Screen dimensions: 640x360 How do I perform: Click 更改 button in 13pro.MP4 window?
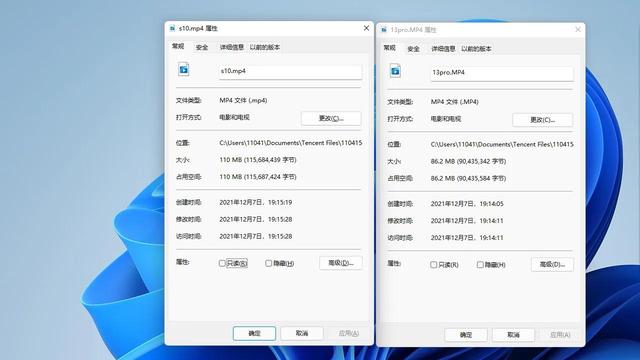542,120
